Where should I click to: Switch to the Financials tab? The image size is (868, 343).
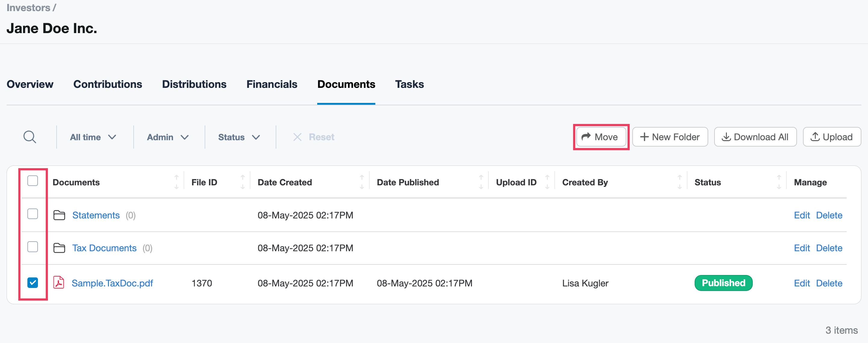(271, 84)
